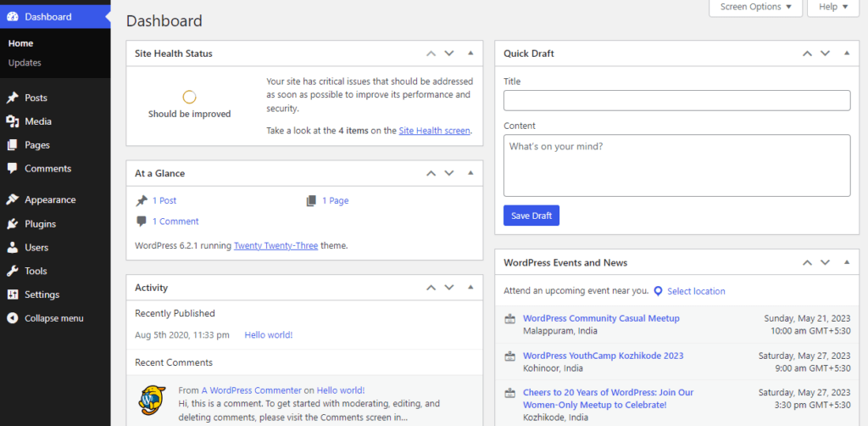Click the Collapse menu label
868x426 pixels.
(54, 318)
